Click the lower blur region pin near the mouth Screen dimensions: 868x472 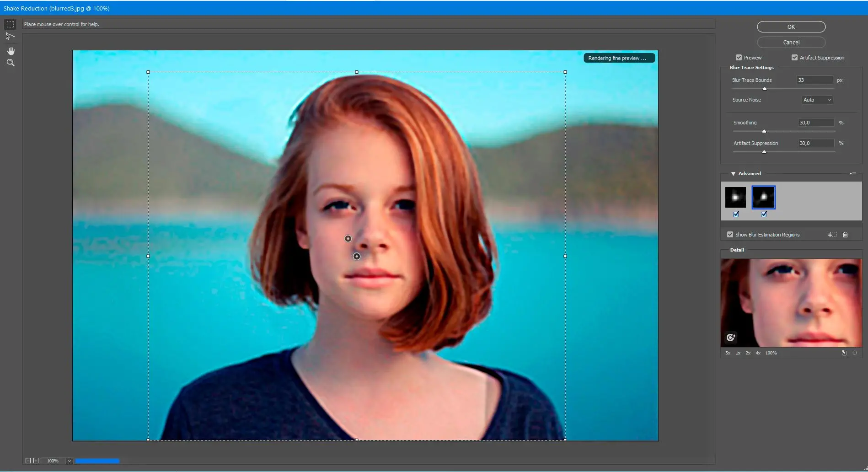click(357, 257)
